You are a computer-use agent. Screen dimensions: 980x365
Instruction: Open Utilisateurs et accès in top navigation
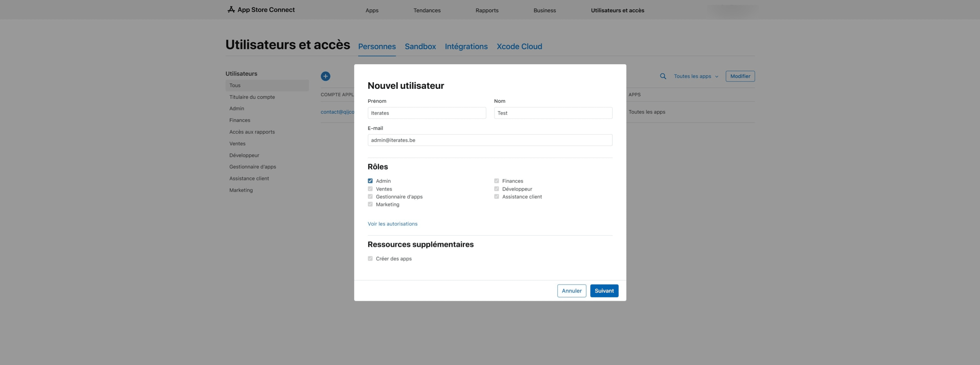(617, 10)
